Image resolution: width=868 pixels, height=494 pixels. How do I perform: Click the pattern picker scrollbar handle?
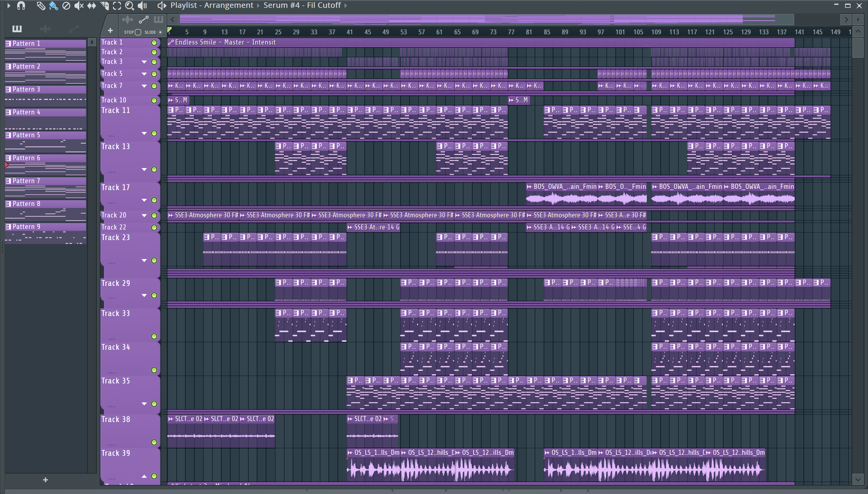92,42
